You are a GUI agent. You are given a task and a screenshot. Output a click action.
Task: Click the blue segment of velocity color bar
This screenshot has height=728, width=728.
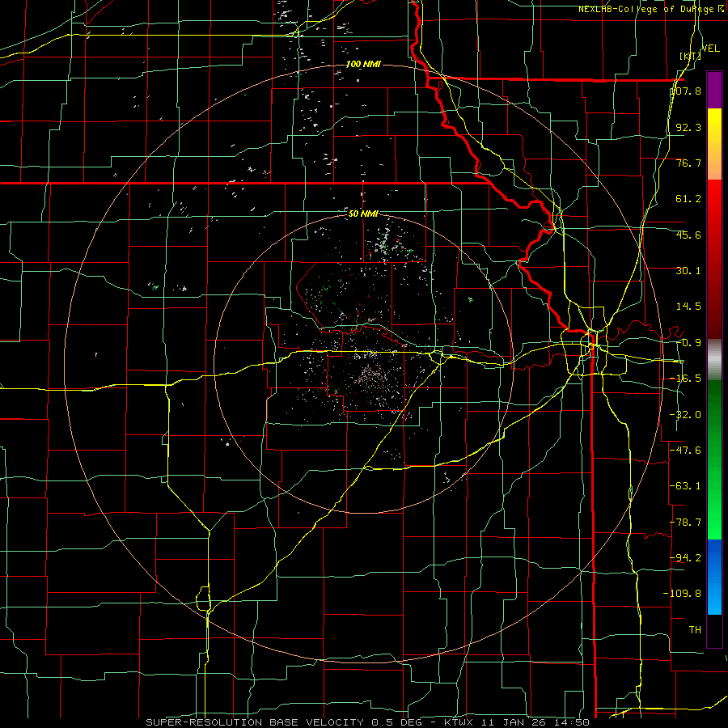pyautogui.click(x=714, y=577)
